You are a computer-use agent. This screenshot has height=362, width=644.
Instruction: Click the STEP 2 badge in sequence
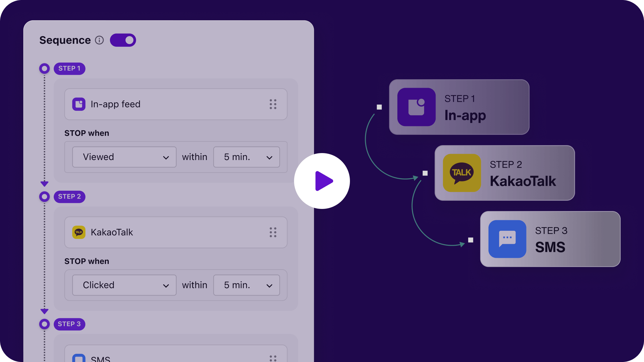coord(69,197)
